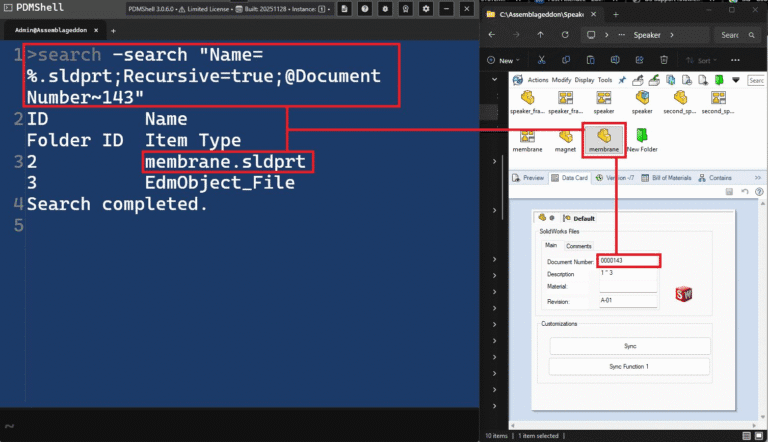Image resolution: width=768 pixels, height=442 pixels.
Task: Click the data card help icon
Action: tap(759, 192)
